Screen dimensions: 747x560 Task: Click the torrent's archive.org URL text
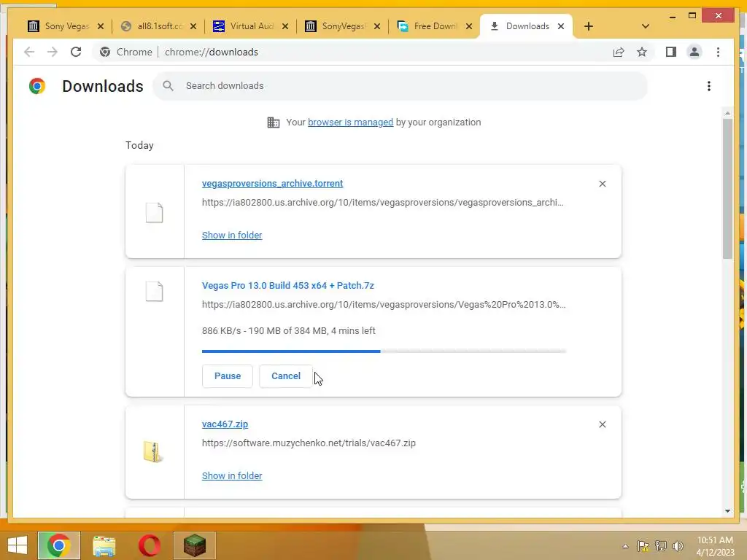coord(382,203)
